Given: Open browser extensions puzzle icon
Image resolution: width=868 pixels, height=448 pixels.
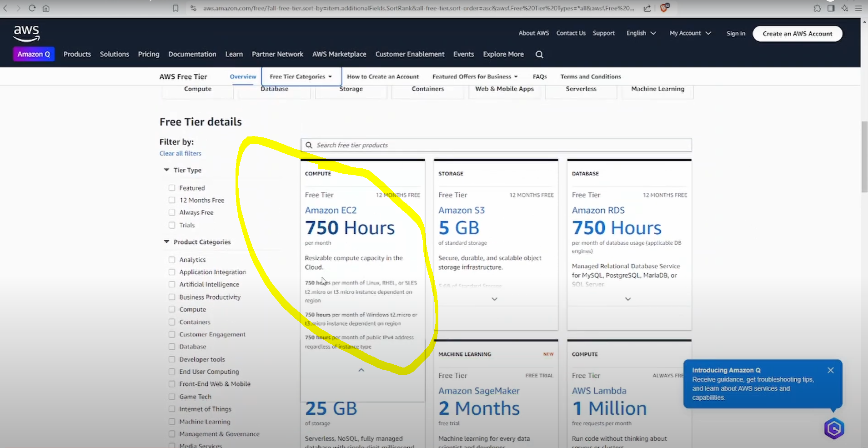Looking at the screenshot, I should point(817,8).
